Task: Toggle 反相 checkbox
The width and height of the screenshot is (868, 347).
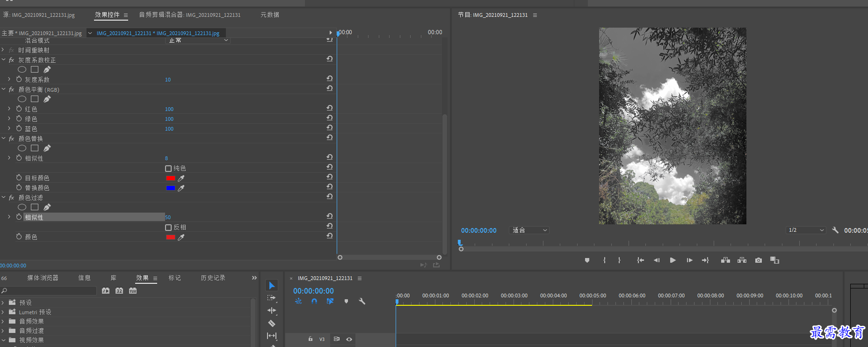Action: point(168,227)
